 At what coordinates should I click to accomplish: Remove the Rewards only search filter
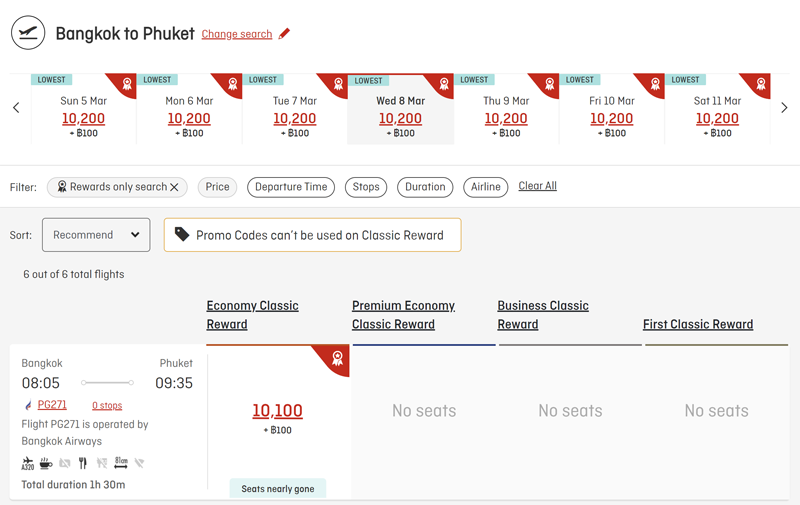174,187
